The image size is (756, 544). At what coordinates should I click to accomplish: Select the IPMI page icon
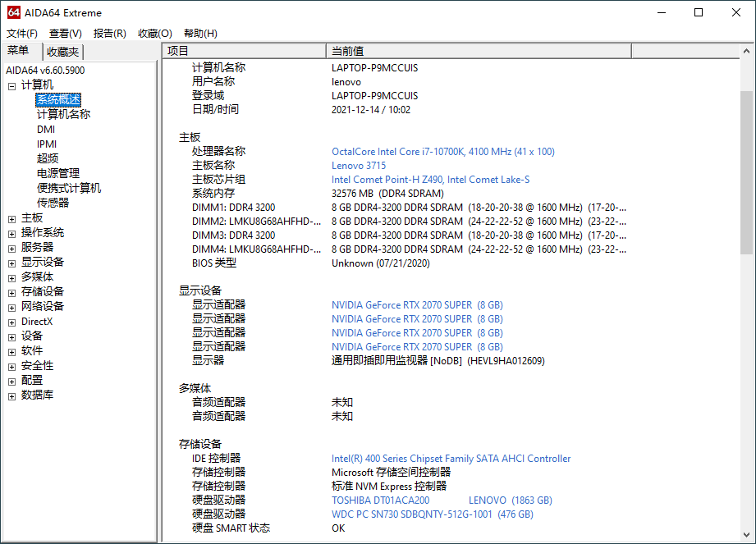pos(45,143)
